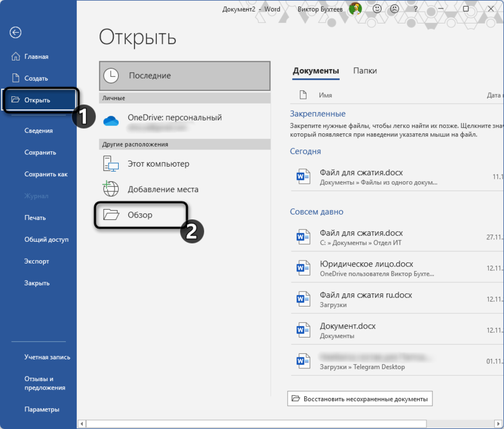
Task: Switch to the Документы tab
Action: coord(315,70)
